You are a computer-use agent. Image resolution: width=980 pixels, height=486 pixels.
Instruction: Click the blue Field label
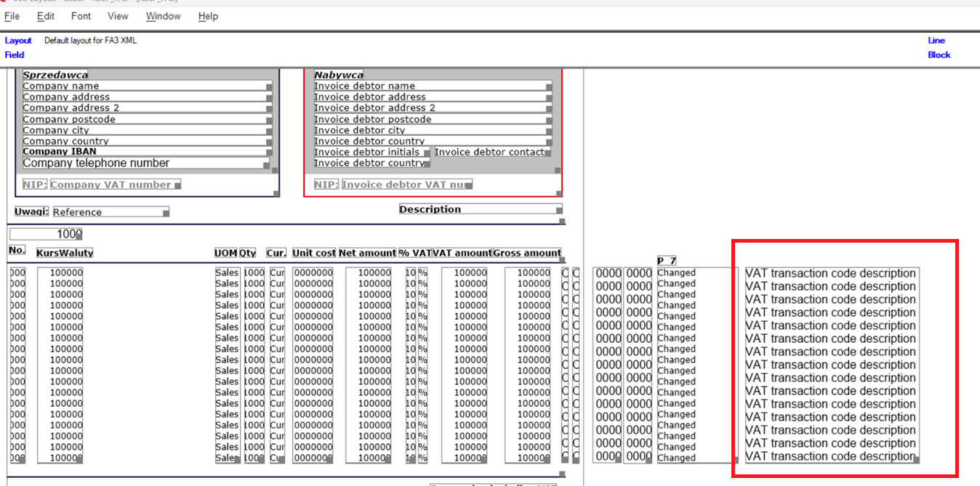click(x=15, y=54)
